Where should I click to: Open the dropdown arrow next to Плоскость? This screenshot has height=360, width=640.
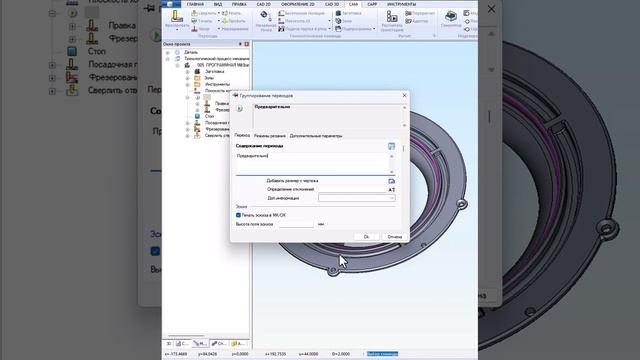click(x=329, y=21)
